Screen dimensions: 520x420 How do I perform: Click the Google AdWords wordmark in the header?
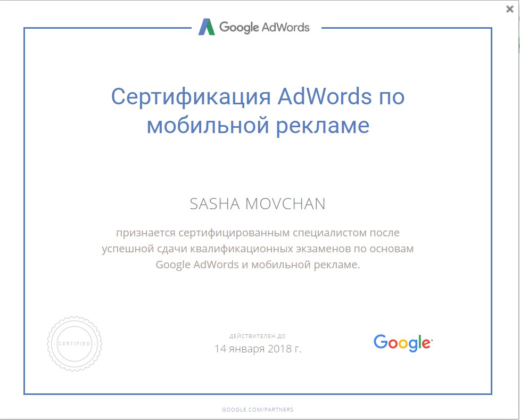pos(265,27)
